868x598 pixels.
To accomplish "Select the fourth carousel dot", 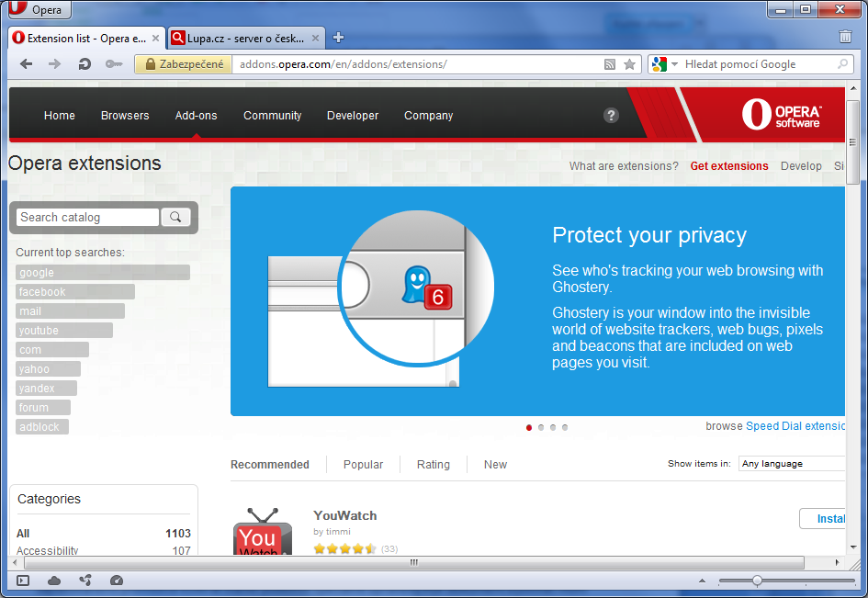I will 565,427.
